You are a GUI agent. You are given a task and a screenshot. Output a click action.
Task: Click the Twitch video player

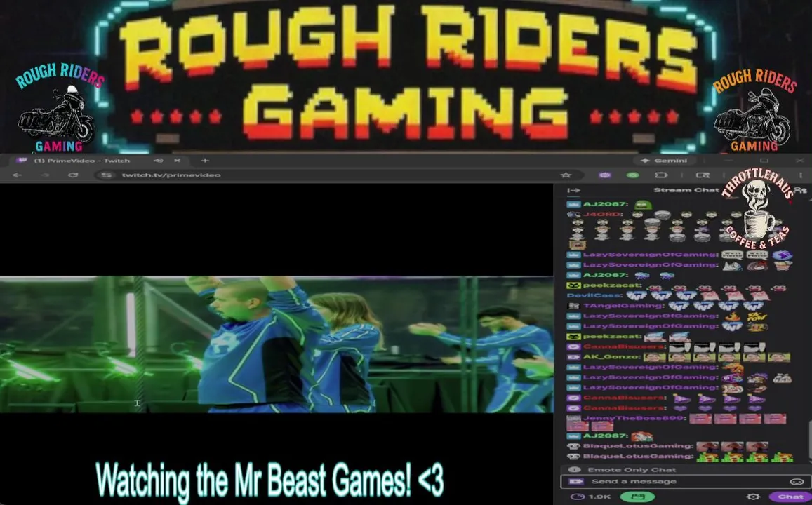click(x=277, y=344)
